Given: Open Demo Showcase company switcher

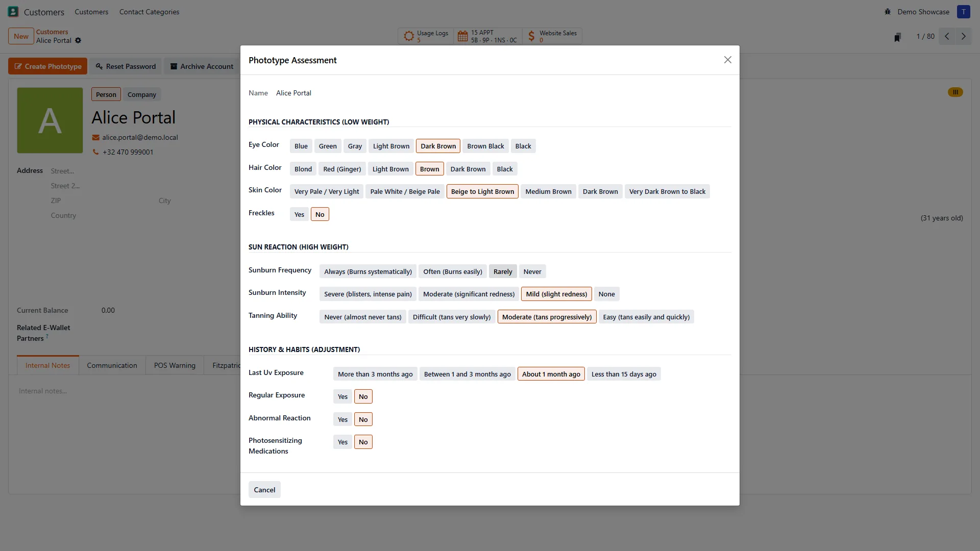Looking at the screenshot, I should 923,12.
